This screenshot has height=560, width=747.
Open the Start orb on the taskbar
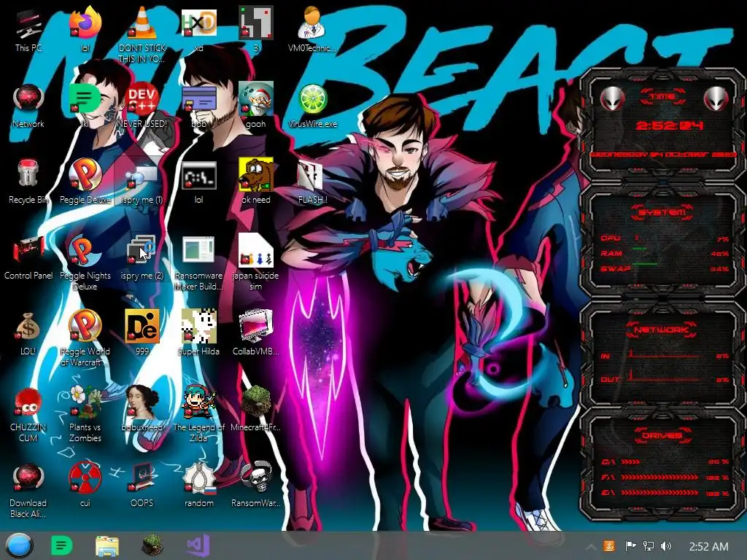pyautogui.click(x=19, y=545)
